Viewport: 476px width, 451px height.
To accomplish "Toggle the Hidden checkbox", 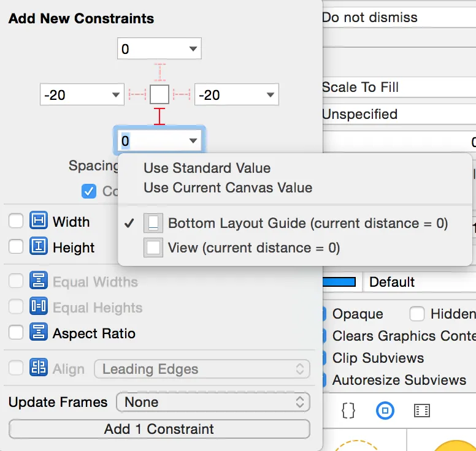I will 417,314.
